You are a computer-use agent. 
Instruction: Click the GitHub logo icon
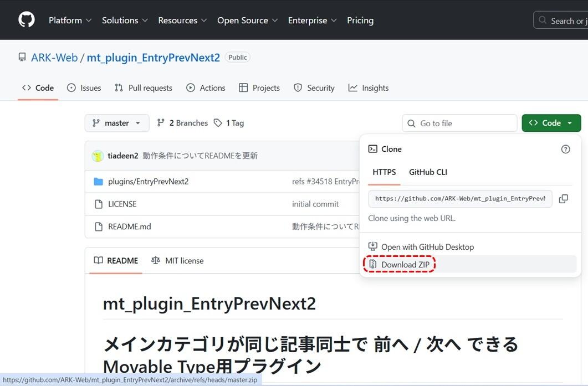click(x=26, y=19)
